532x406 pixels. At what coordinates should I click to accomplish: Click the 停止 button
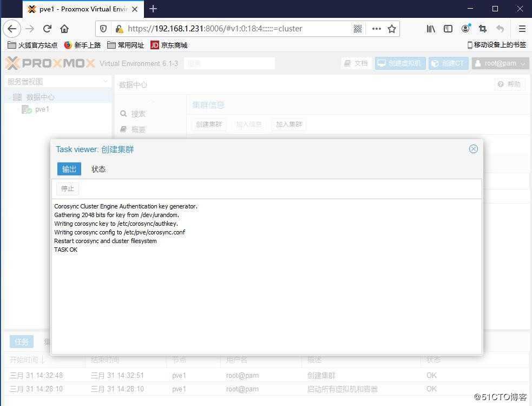click(68, 189)
